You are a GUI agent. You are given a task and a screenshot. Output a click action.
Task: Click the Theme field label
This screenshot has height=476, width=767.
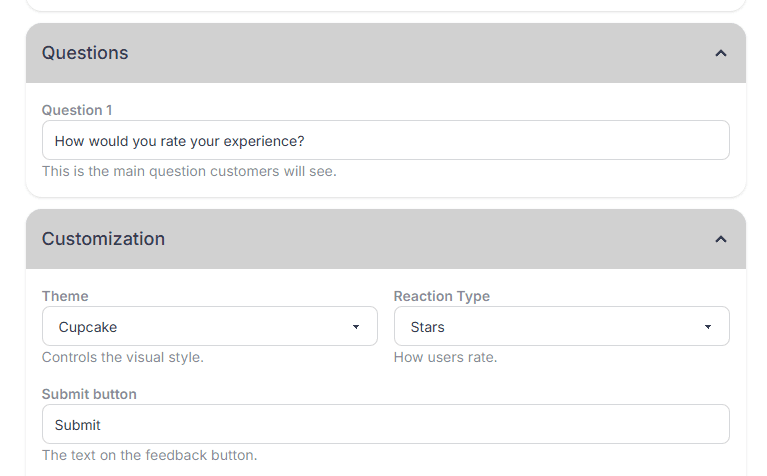click(65, 296)
